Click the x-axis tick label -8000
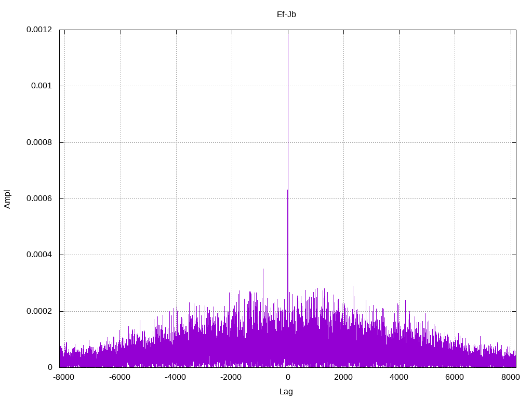 coord(64,377)
